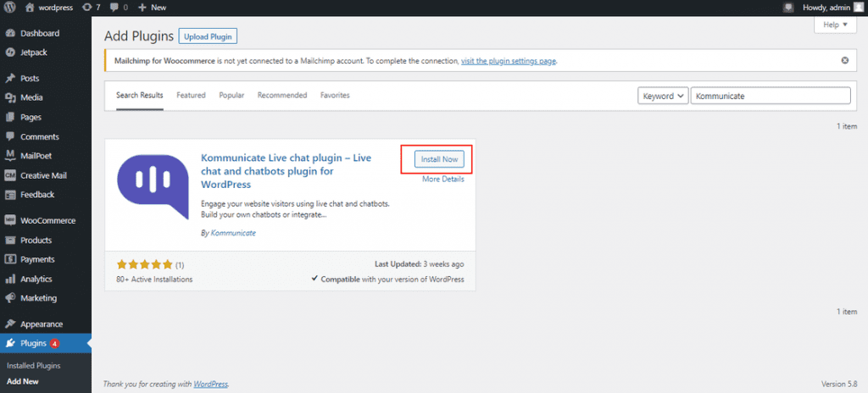Dismiss the Mailchimp notice
This screenshot has height=393, width=868.
[x=845, y=60]
